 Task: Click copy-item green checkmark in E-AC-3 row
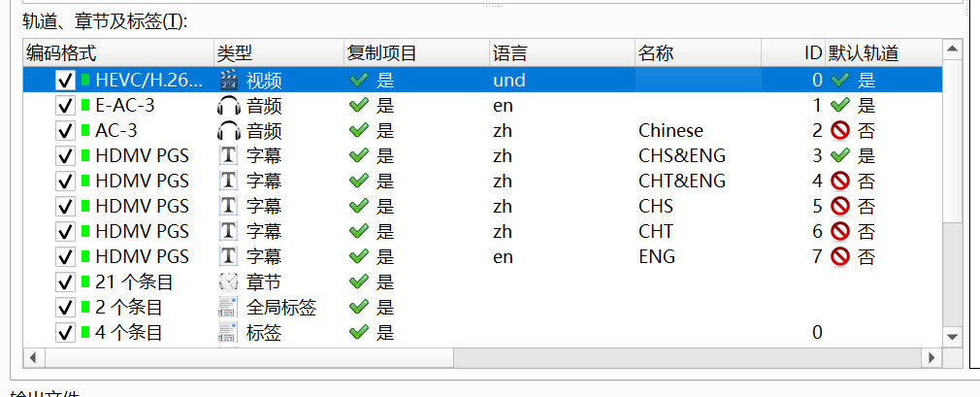point(359,106)
